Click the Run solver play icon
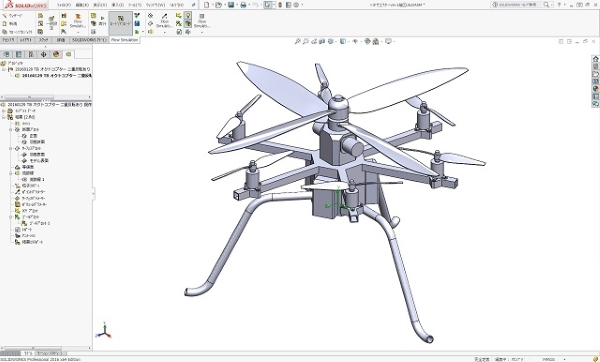Viewport: 600px width, 362px height. tap(102, 18)
